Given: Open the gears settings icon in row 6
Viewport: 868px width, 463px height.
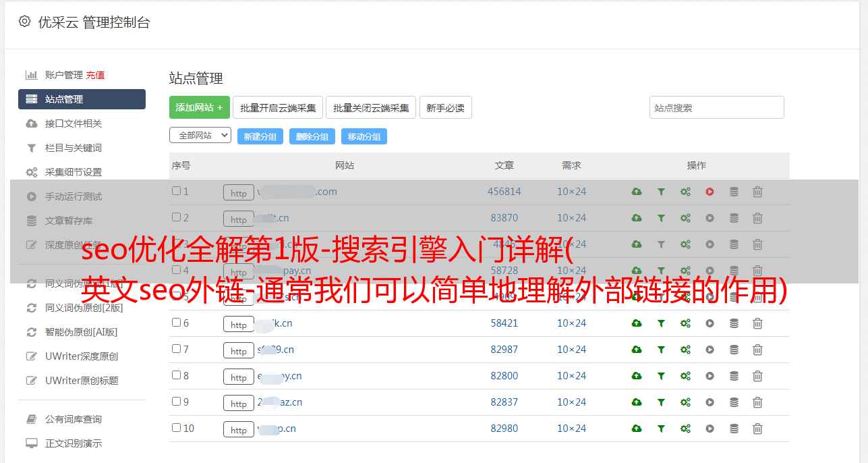Looking at the screenshot, I should (685, 323).
